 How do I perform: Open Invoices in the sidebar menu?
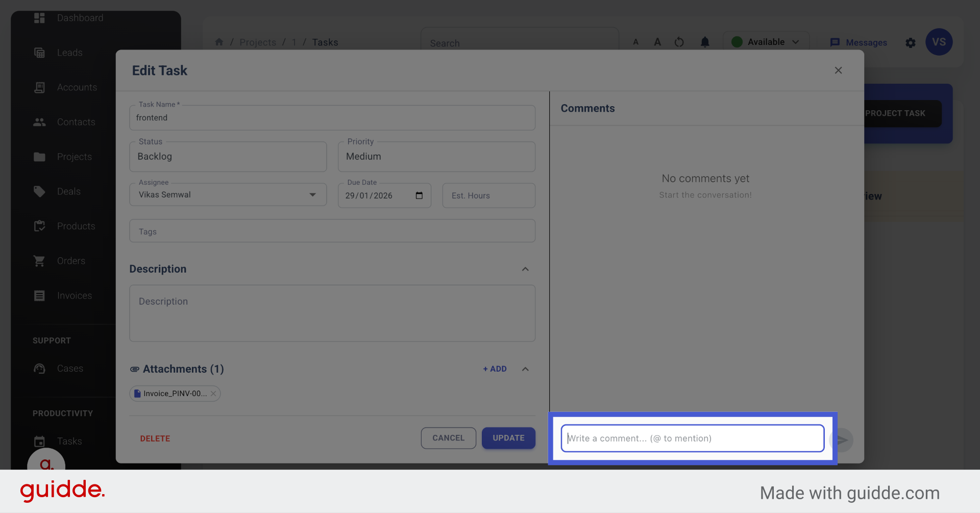pos(75,296)
